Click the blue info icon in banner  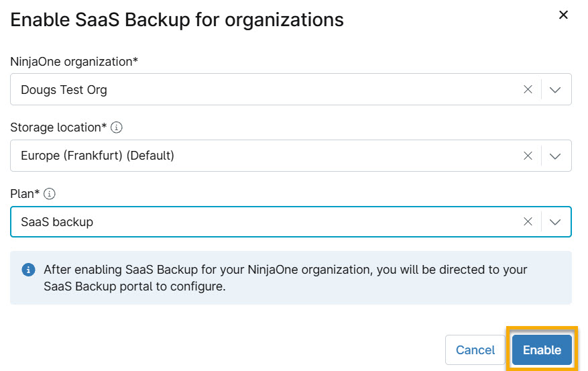click(29, 270)
